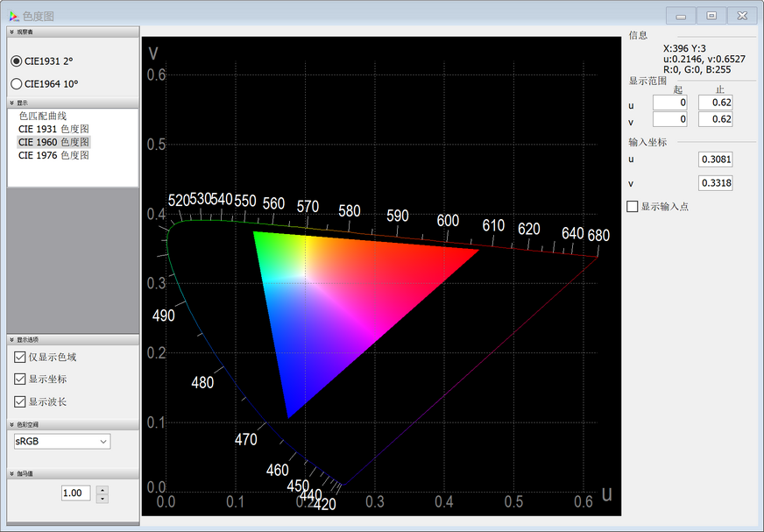The image size is (764, 532).
Task: Click the 输入坐标 group label
Action: pyautogui.click(x=647, y=142)
